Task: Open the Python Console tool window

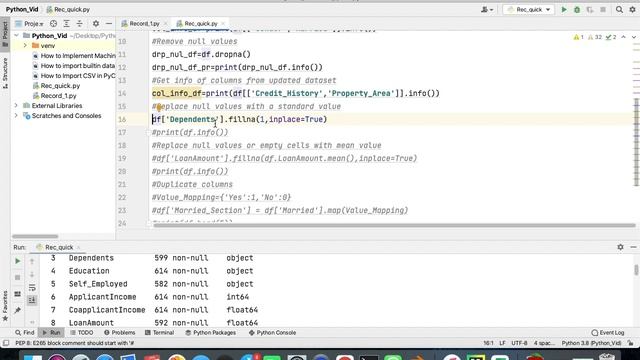Action: [272, 333]
